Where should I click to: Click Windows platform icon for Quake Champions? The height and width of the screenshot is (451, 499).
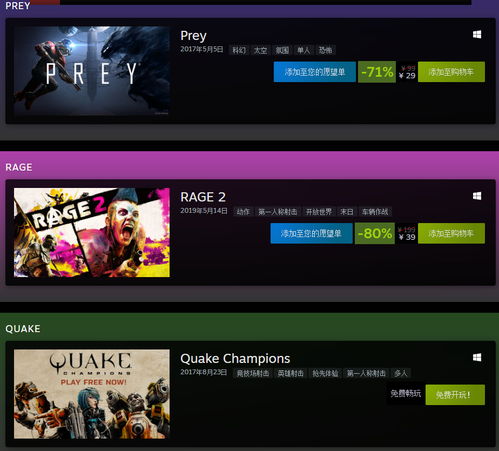pos(477,358)
